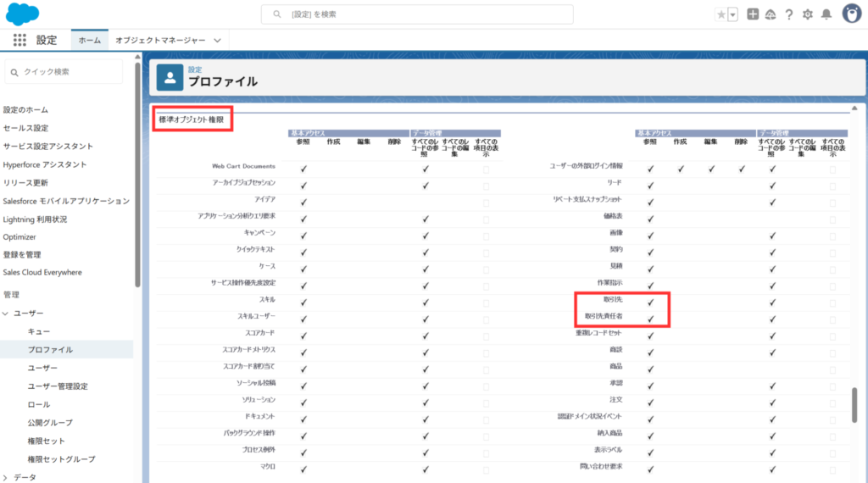
Task: Open the Trailhead guidance icon
Action: click(771, 14)
